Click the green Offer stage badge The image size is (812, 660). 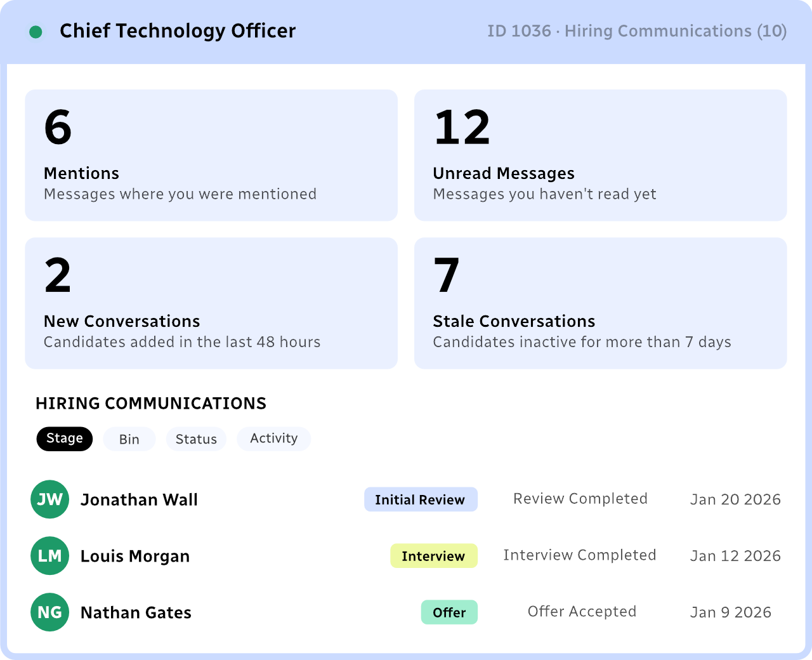[x=449, y=612]
